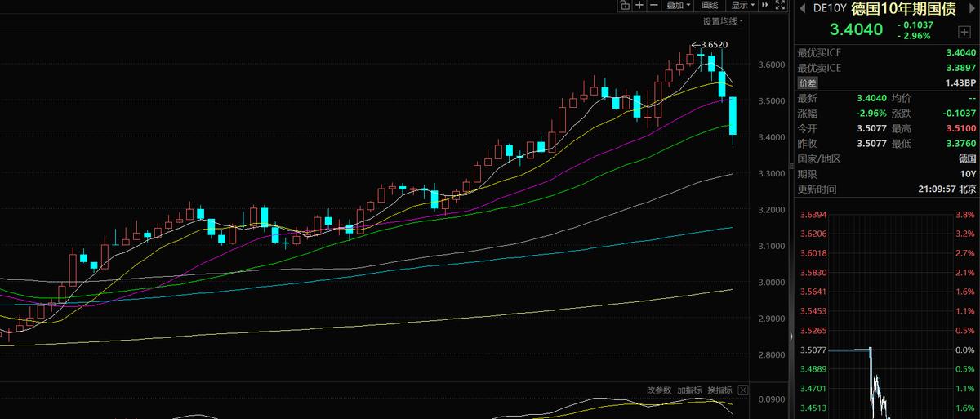Image resolution: width=980 pixels, height=419 pixels.
Task: Click 加指标 to add an indicator
Action: [x=689, y=390]
